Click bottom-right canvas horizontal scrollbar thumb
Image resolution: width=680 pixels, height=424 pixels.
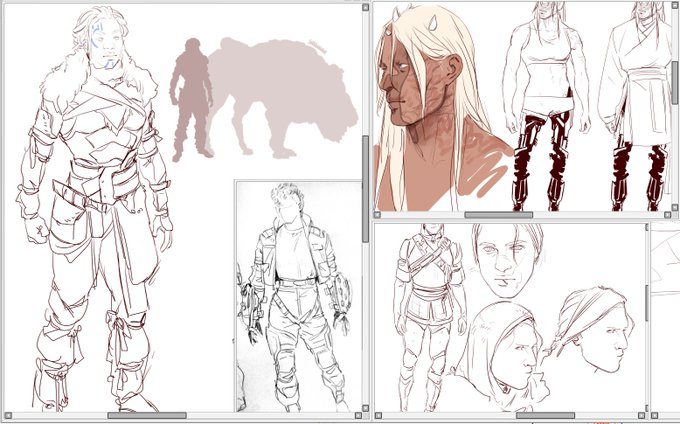546,416
